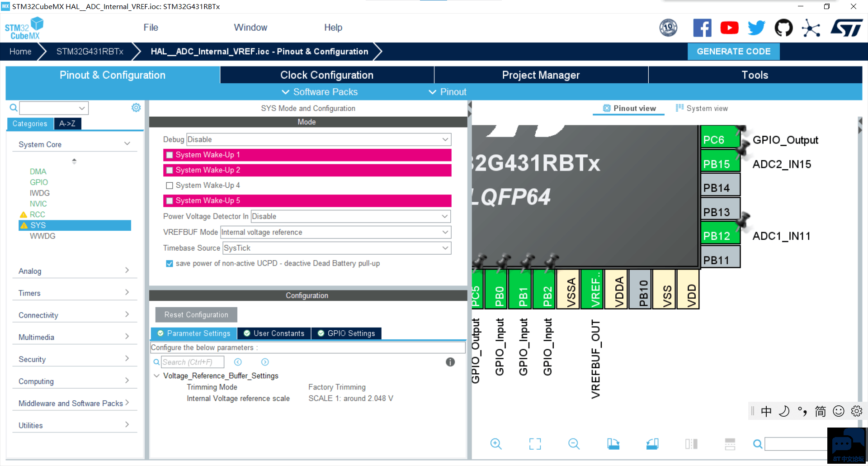Zoom in on the pinout view

click(x=496, y=444)
